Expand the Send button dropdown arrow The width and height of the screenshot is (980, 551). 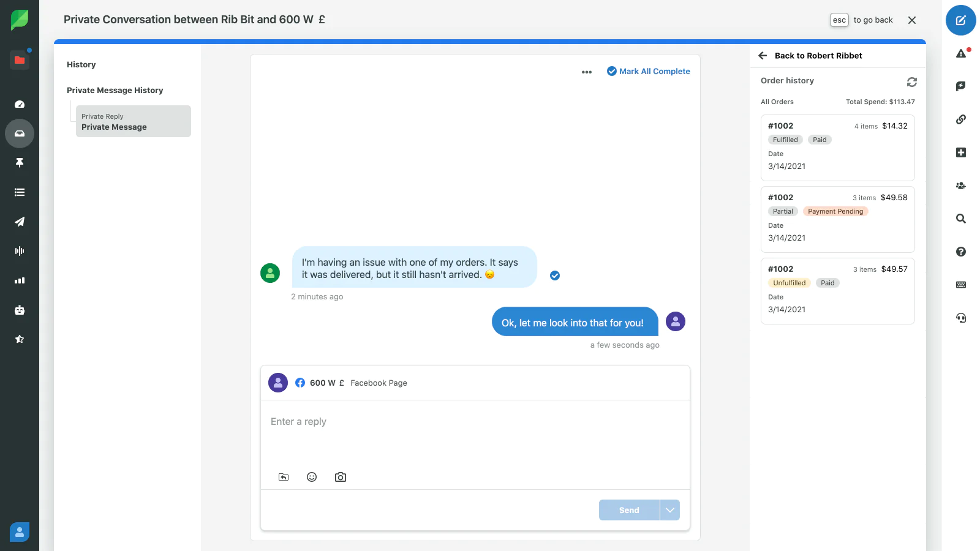pyautogui.click(x=670, y=510)
